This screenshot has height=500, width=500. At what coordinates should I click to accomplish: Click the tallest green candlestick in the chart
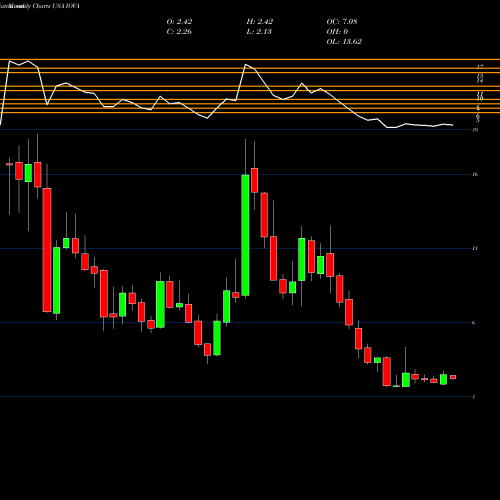[x=245, y=235]
